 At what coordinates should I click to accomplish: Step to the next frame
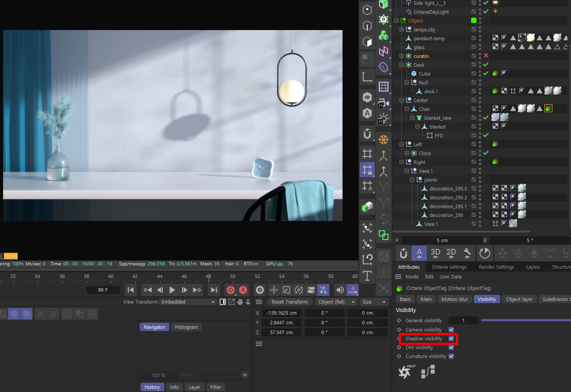[x=185, y=290]
